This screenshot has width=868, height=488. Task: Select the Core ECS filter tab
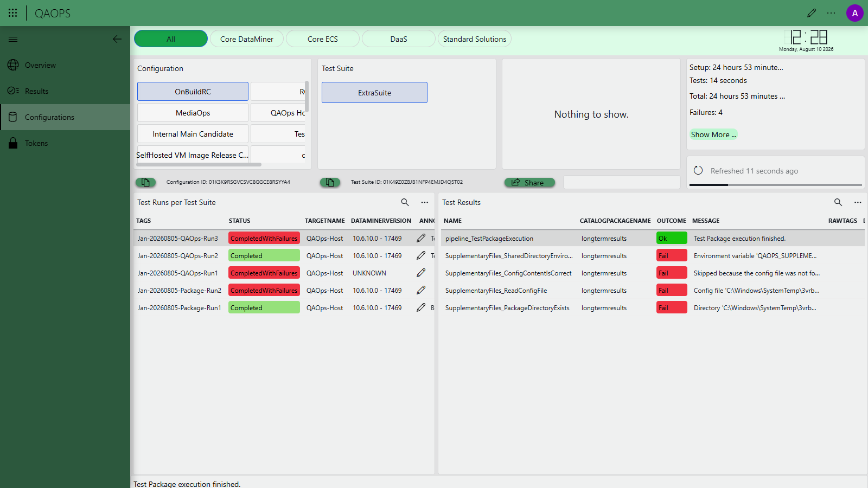pyautogui.click(x=323, y=39)
